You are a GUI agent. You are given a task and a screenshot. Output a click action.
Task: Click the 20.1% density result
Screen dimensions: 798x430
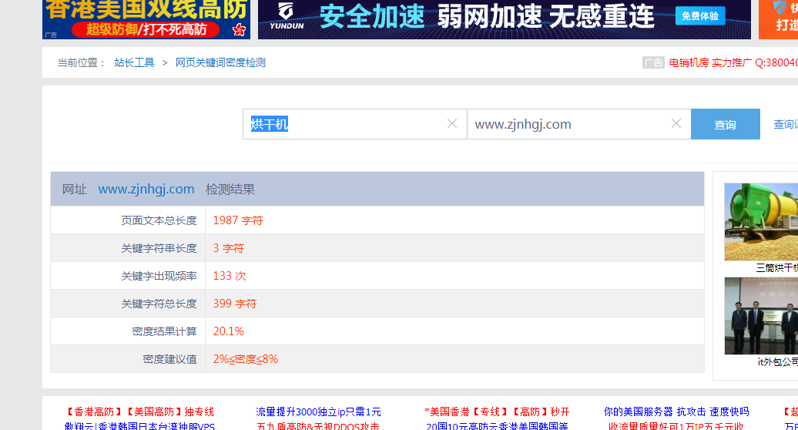tap(228, 331)
